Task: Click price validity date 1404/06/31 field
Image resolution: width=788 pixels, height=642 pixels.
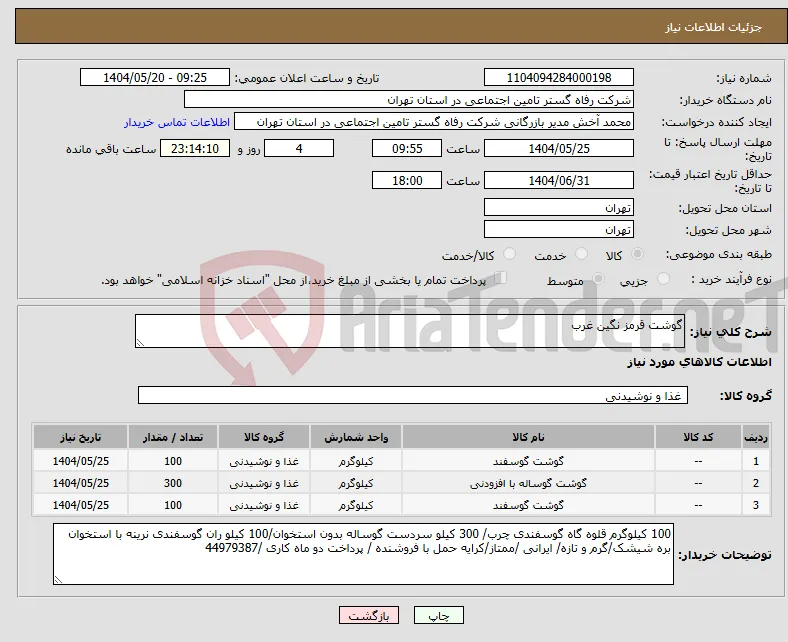Action: (559, 180)
